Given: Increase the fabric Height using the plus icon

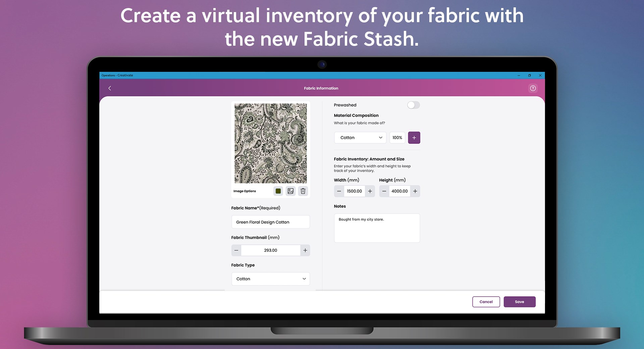Looking at the screenshot, I should click(x=415, y=191).
